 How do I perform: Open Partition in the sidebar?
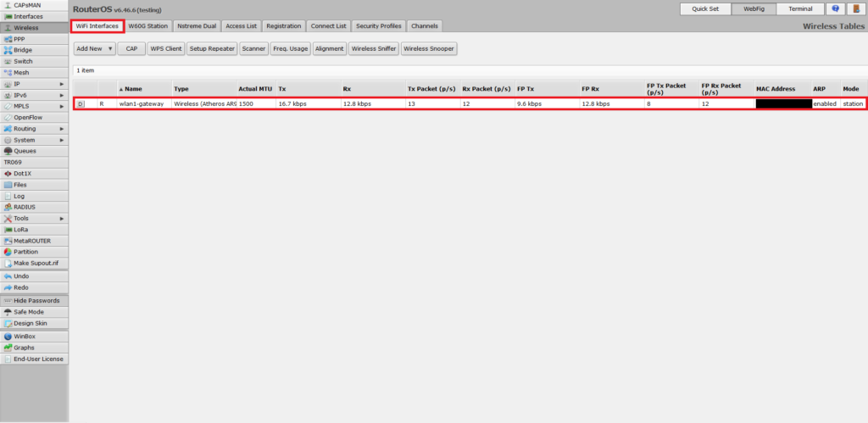[x=34, y=252]
